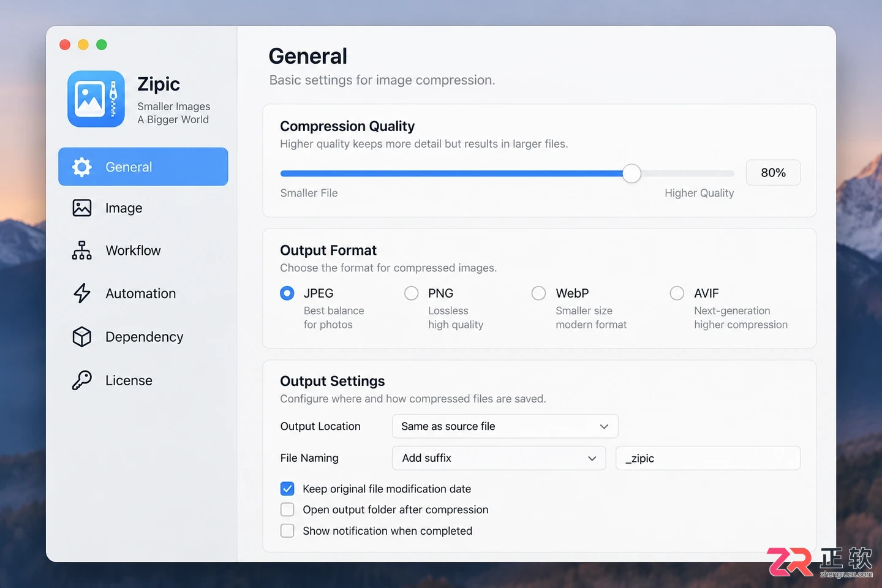Select PNG output format radio button
The image size is (882, 588).
coord(412,293)
